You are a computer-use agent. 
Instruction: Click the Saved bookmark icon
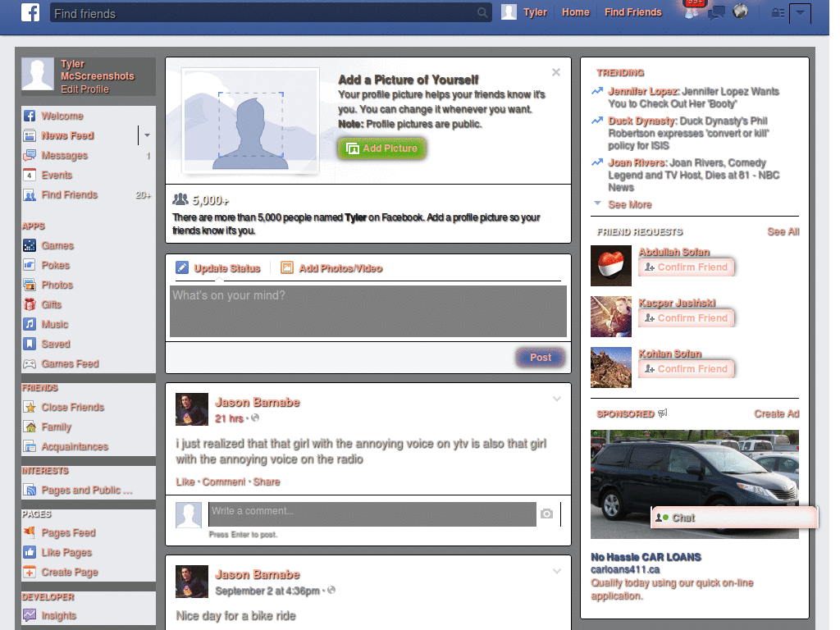pyautogui.click(x=30, y=344)
